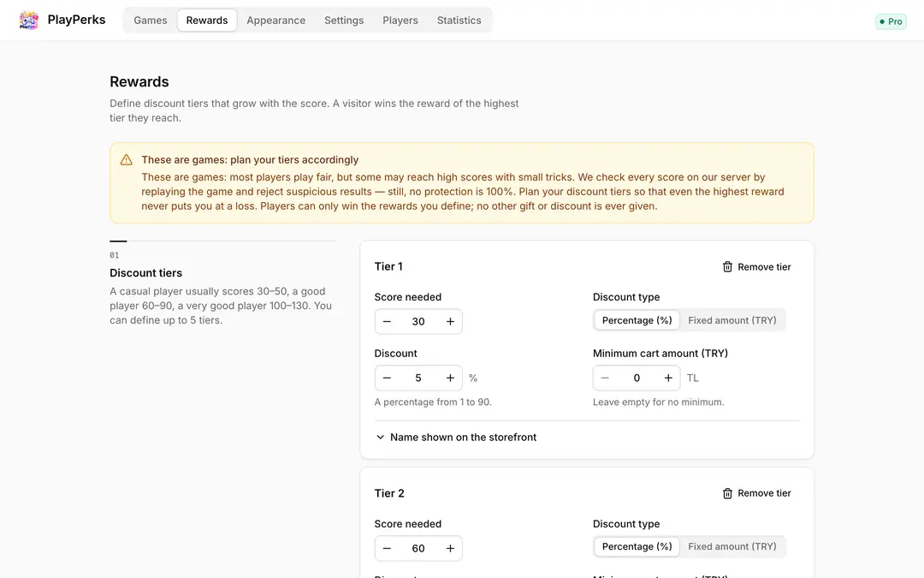
Task: Increase Tier 2 score needed with plus
Action: point(450,549)
